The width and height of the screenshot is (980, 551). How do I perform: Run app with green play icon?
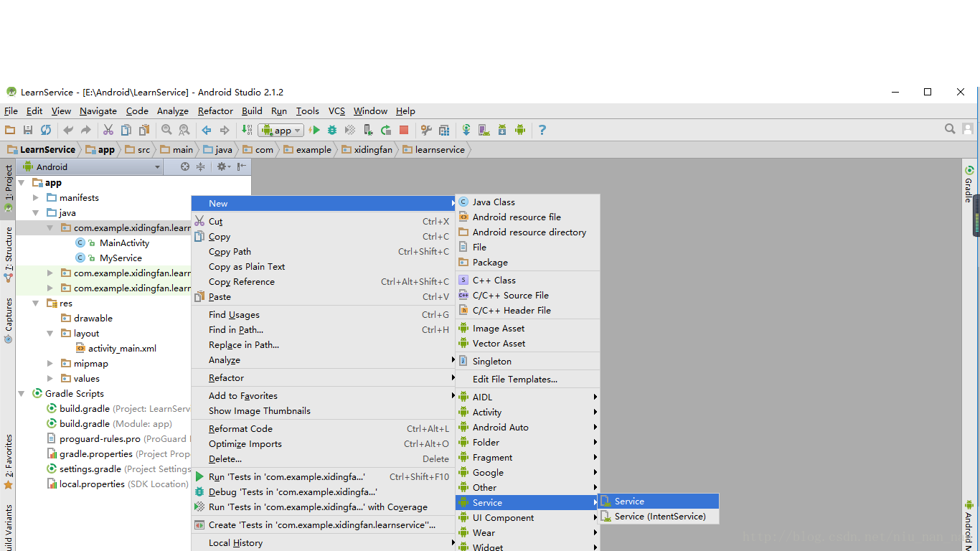(314, 130)
